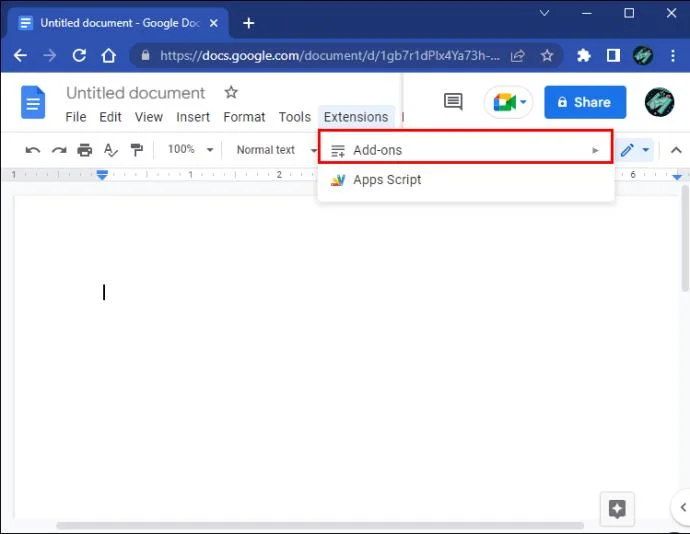Open the Edit menu
This screenshot has width=690, height=534.
point(110,117)
